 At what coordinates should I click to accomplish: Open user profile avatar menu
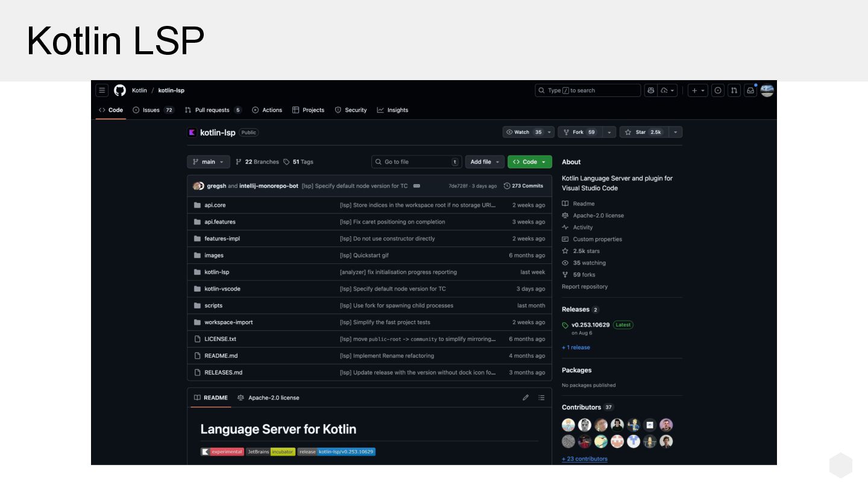(x=767, y=90)
